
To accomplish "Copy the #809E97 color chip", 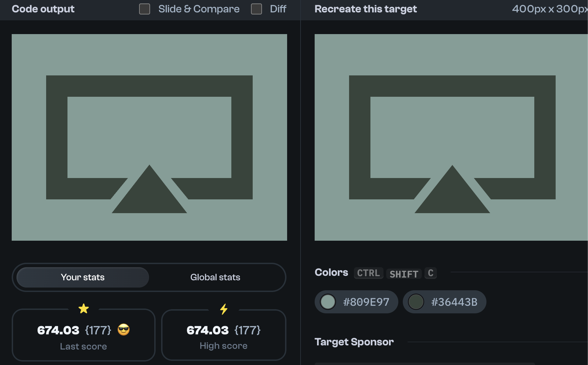I will [356, 302].
